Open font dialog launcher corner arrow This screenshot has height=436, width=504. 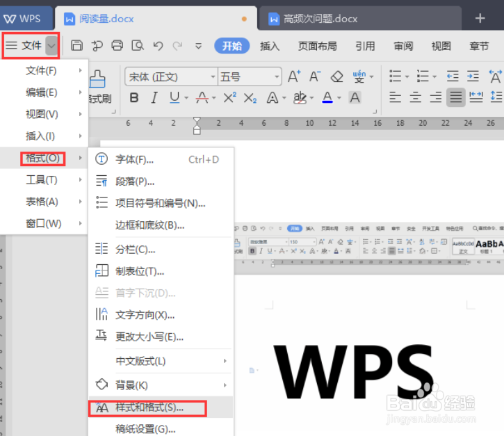coord(375,111)
